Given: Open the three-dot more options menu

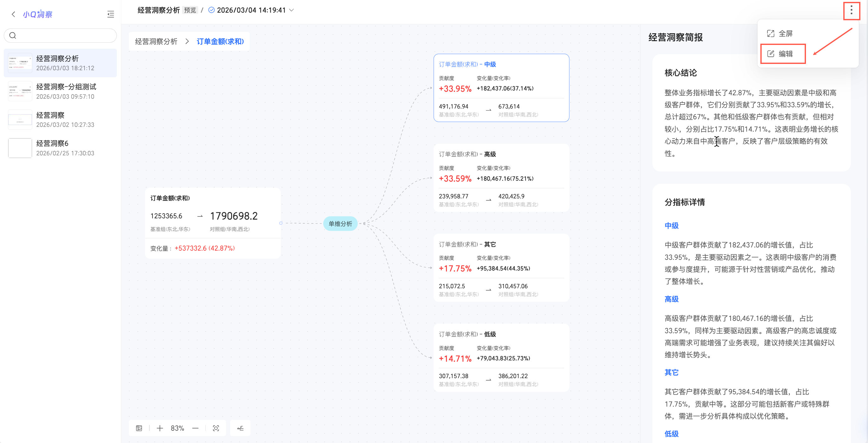Looking at the screenshot, I should 851,10.
